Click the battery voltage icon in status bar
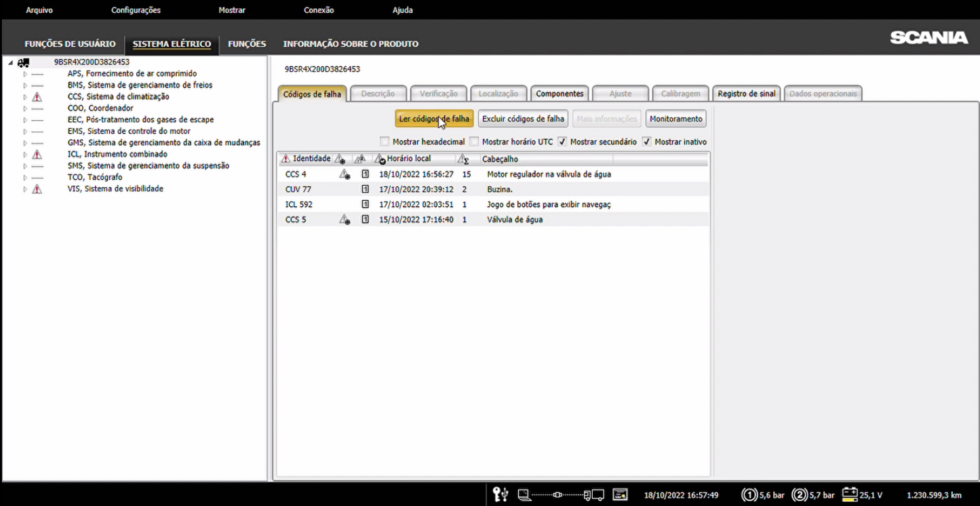Screen dimensions: 980x506 (850, 494)
